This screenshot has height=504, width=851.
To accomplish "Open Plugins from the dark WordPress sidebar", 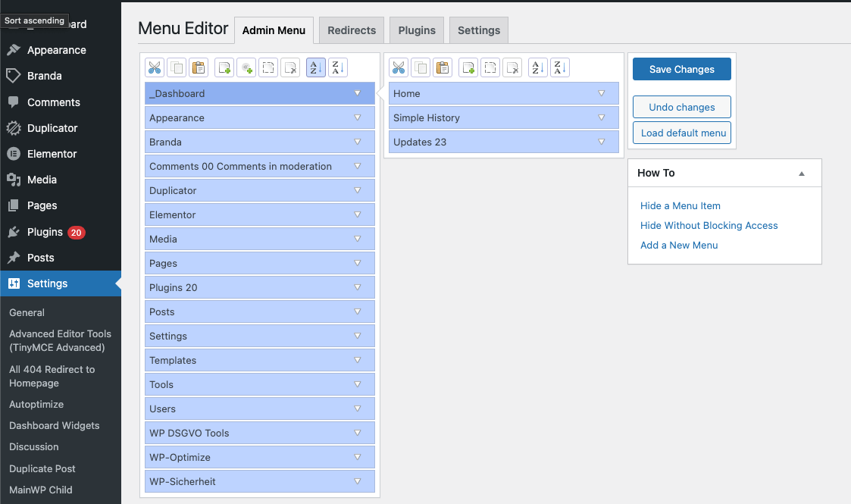I will pos(61,232).
